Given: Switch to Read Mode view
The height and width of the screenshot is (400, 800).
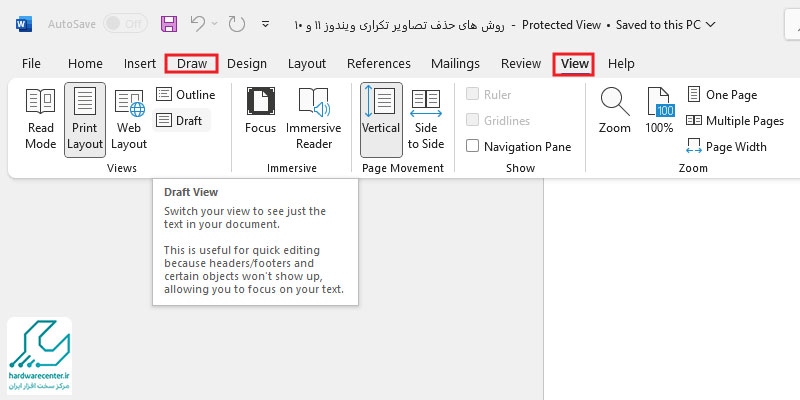Looking at the screenshot, I should click(x=40, y=119).
